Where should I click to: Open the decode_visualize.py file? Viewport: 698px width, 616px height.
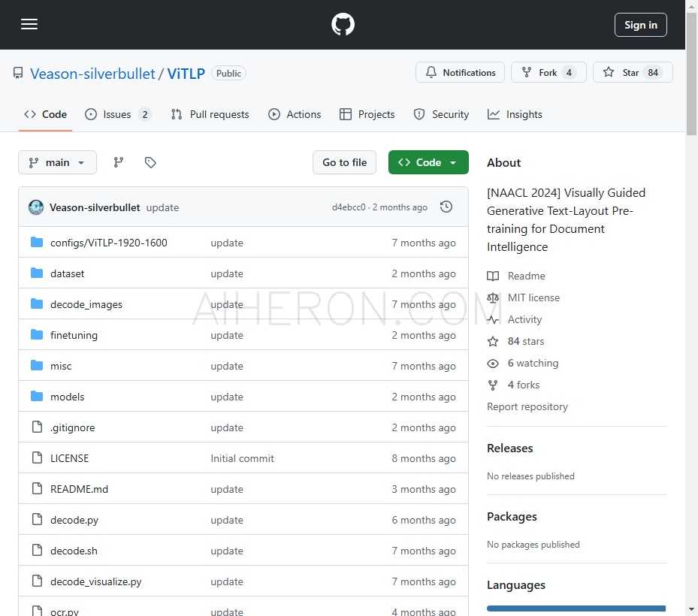95,581
